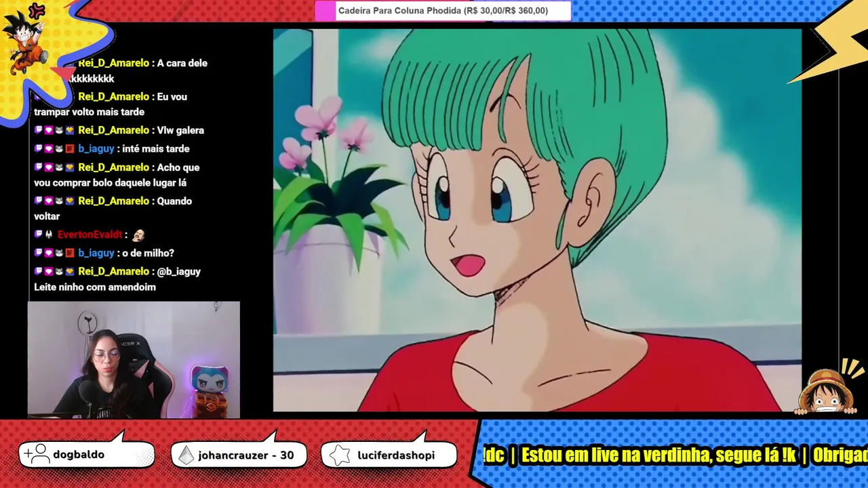
Task: Click the face emote in EvertonEvaldt's message
Action: (138, 235)
